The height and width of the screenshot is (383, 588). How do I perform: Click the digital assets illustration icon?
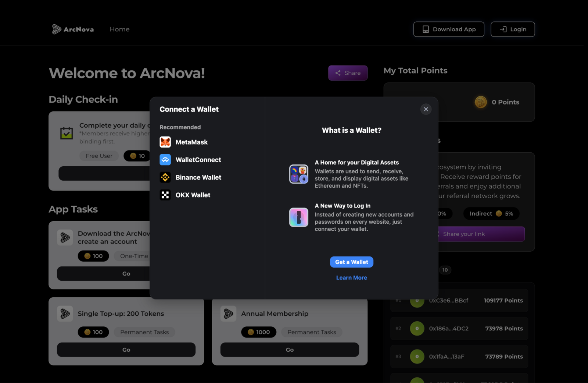click(x=299, y=174)
